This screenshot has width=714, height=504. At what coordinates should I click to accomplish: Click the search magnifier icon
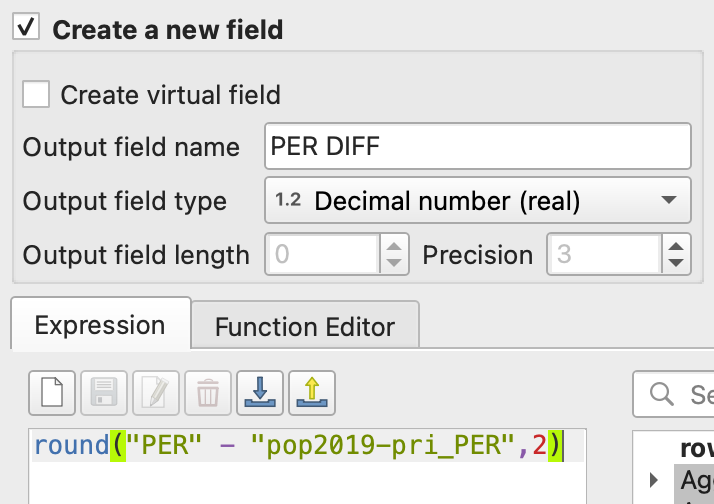click(x=662, y=396)
